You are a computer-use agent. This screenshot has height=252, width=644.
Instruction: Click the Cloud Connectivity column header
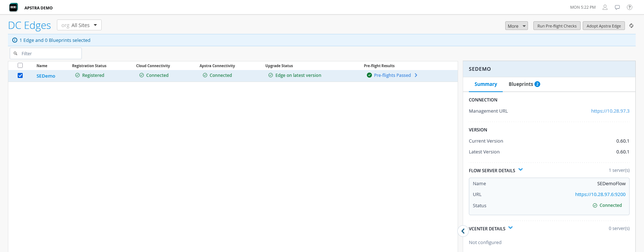pyautogui.click(x=153, y=66)
